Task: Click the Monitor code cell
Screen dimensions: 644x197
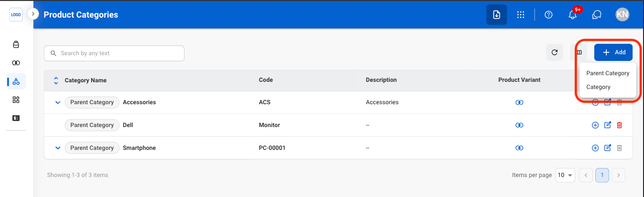Action: click(x=270, y=125)
